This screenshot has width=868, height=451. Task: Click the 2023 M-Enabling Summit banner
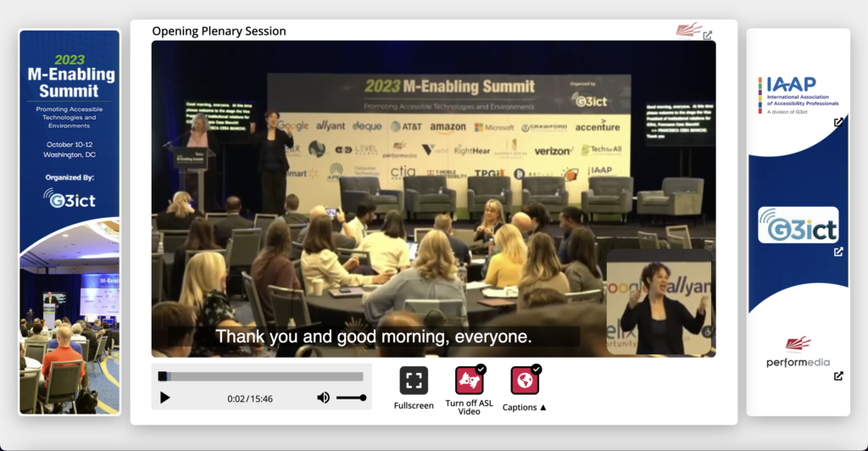70,222
